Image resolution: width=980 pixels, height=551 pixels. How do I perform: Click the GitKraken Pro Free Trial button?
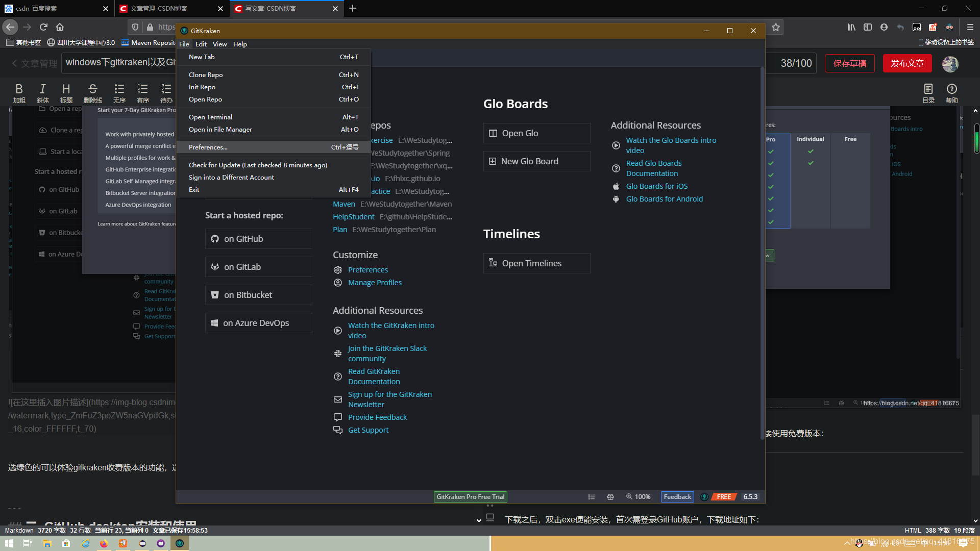[x=470, y=497]
